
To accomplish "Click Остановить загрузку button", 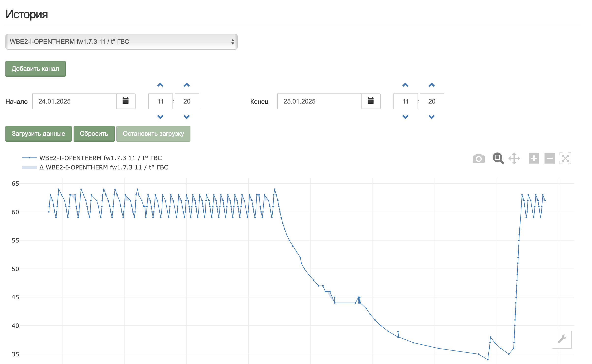I will point(153,134).
